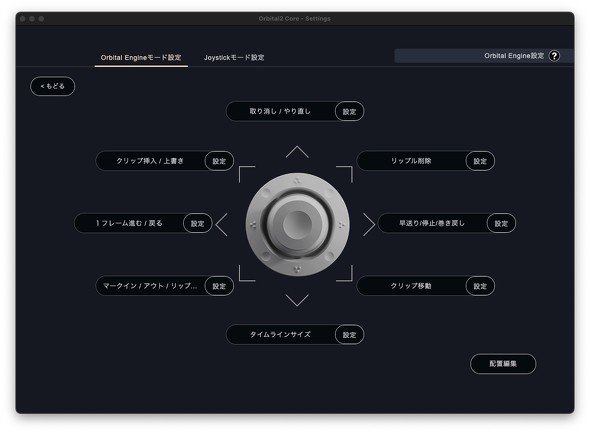Open the 配置編集 layout editor button
The height and width of the screenshot is (433, 590).
tap(503, 364)
